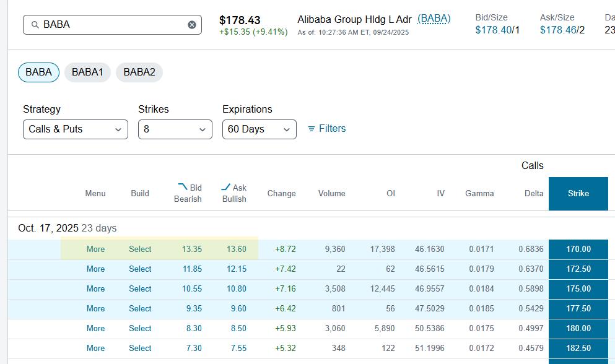
Task: Click Select for the 170.00 strike
Action: tap(140, 249)
